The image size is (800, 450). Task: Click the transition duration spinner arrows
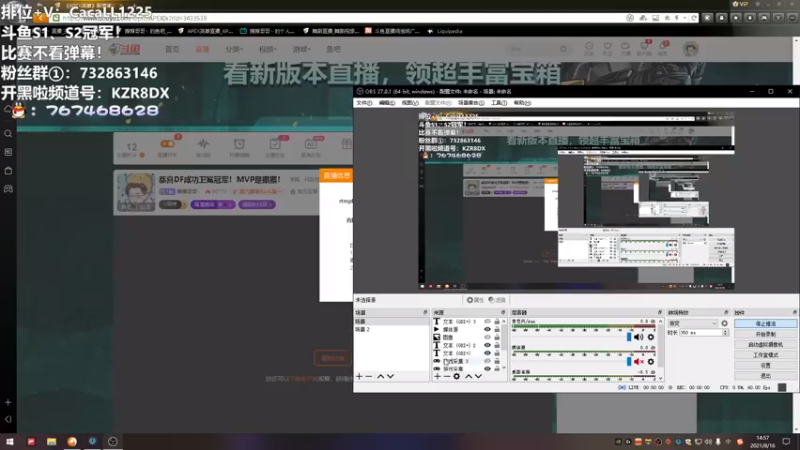[725, 333]
